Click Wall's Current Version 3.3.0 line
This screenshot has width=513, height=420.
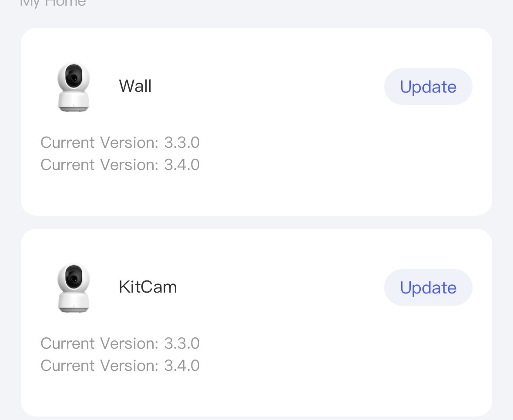click(x=120, y=143)
